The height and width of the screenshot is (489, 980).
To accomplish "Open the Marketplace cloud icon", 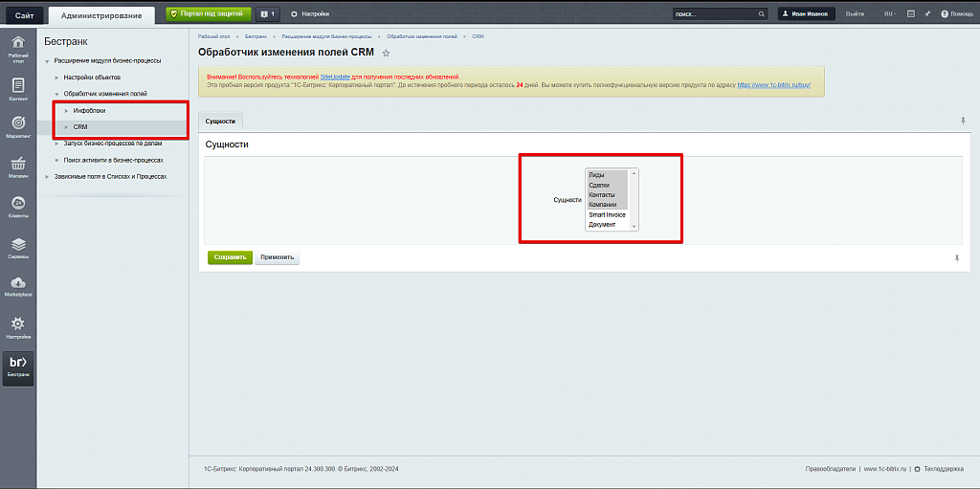I will tap(17, 285).
